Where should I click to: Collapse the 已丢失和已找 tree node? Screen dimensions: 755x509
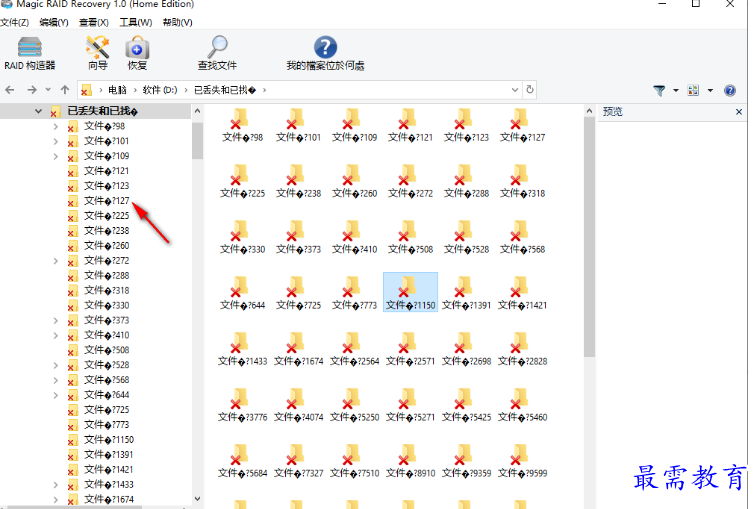pyautogui.click(x=38, y=111)
